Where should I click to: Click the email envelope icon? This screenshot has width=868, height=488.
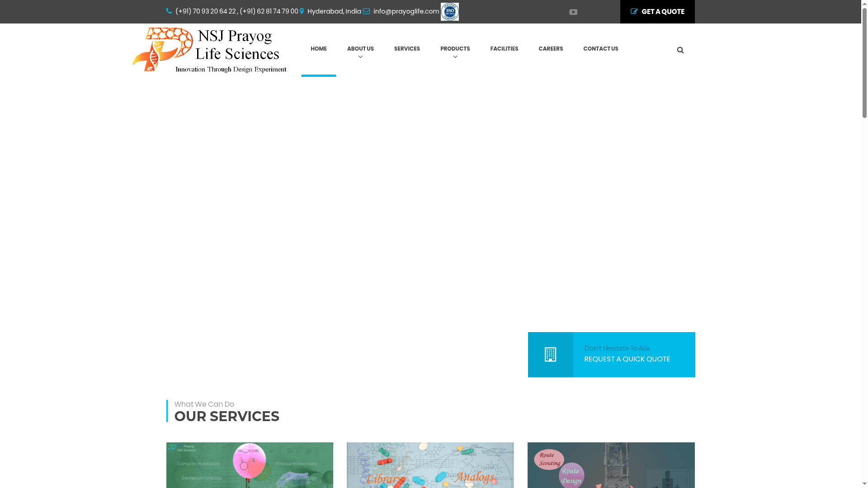coord(366,11)
